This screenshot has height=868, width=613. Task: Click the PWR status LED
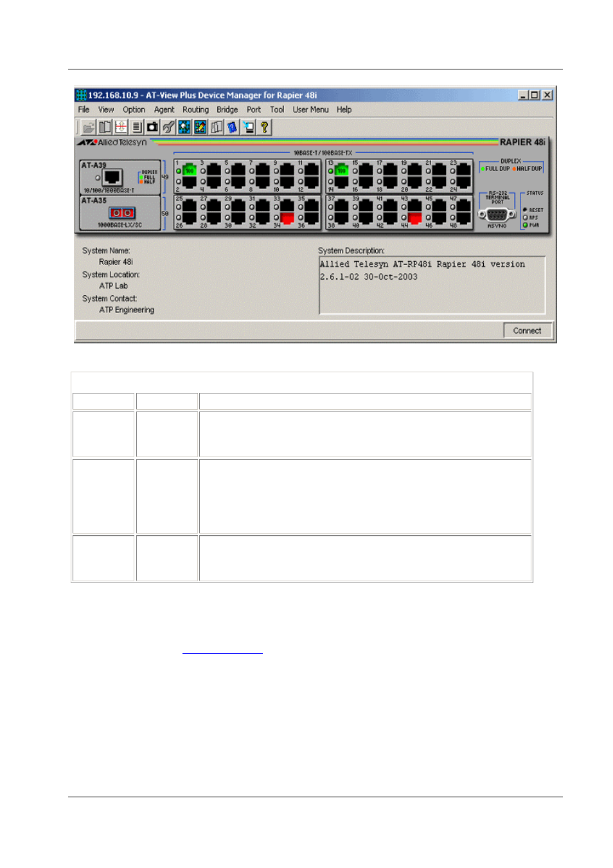pos(526,225)
